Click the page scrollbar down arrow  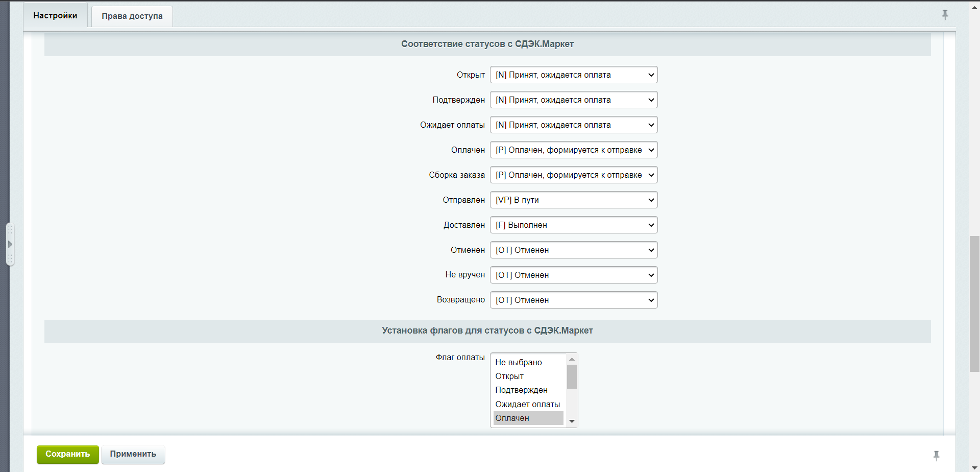coord(974,465)
